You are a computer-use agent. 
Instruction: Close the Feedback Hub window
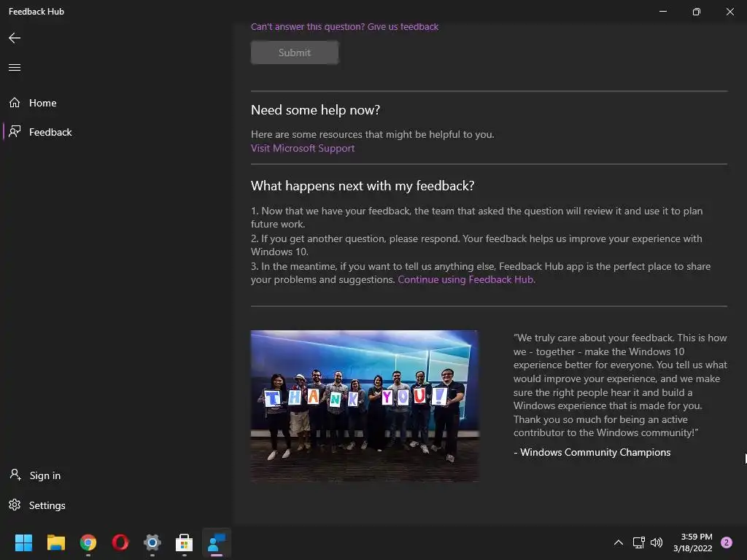[x=729, y=11]
